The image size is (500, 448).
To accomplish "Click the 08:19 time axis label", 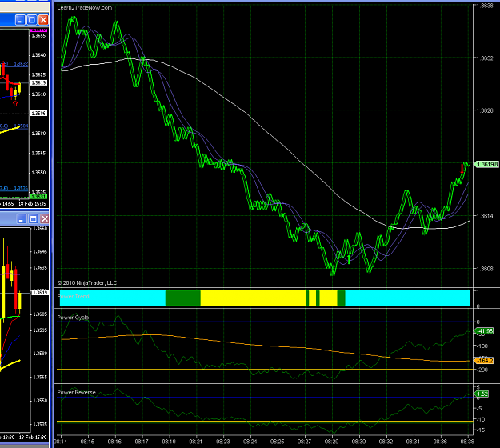I will (x=169, y=442).
